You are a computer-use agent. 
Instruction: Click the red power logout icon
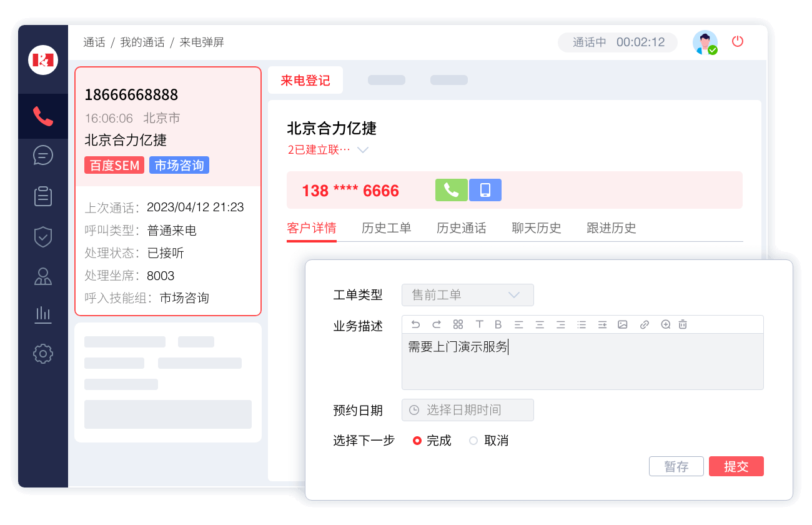pos(738,42)
